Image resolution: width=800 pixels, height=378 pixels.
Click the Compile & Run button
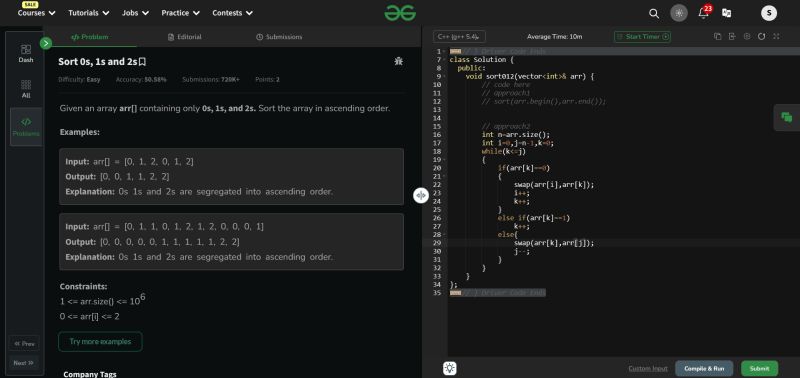(704, 368)
